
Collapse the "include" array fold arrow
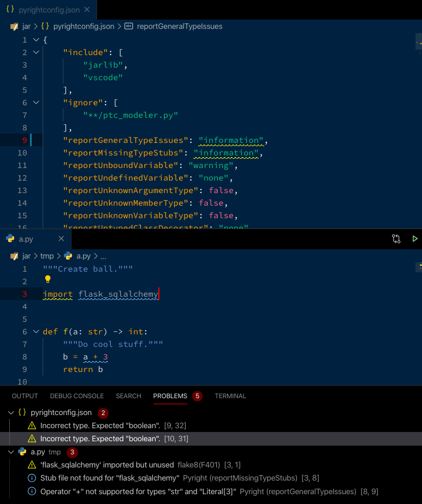click(36, 52)
